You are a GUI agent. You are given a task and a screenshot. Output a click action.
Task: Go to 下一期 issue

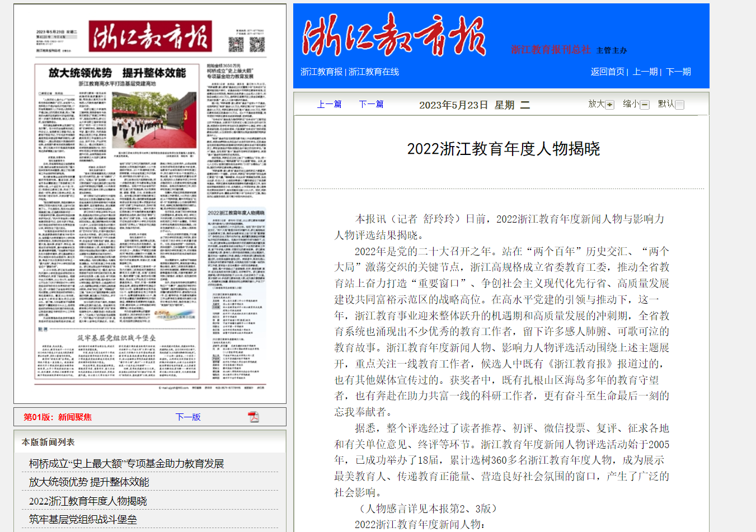pyautogui.click(x=678, y=72)
